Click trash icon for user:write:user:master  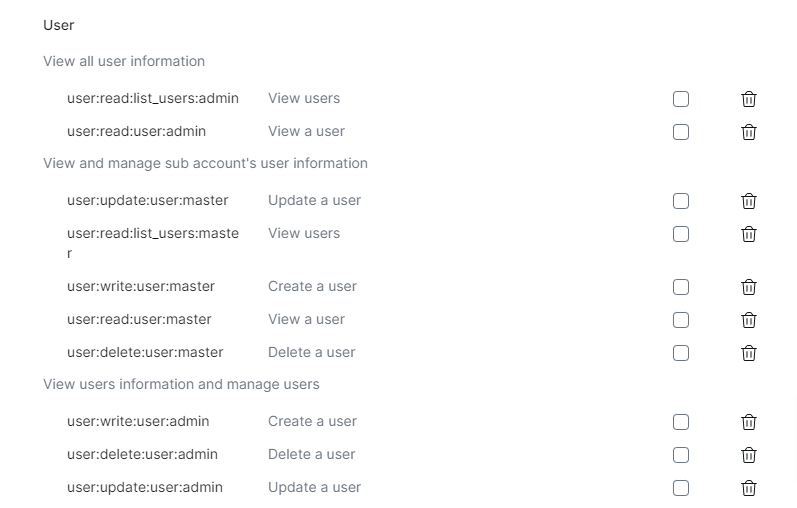(x=748, y=287)
